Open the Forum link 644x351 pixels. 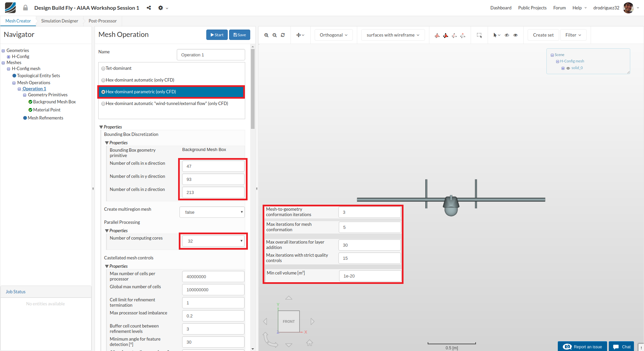(x=559, y=8)
